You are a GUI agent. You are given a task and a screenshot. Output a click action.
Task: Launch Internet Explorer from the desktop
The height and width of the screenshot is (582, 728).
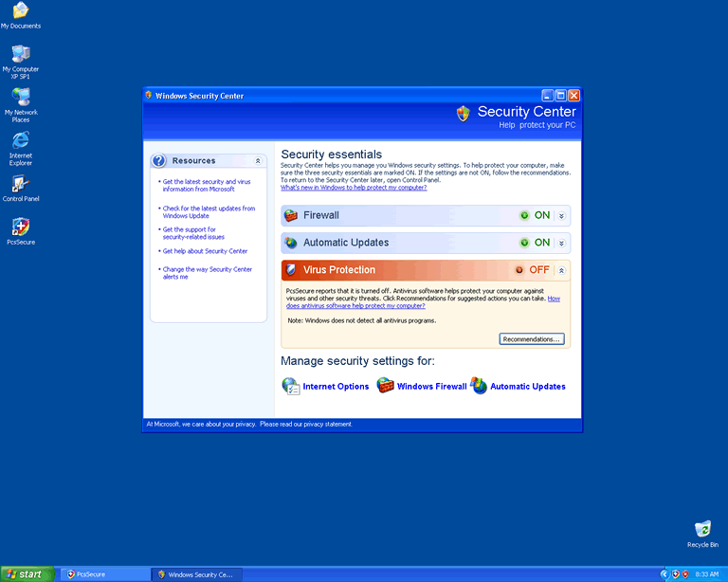point(20,141)
